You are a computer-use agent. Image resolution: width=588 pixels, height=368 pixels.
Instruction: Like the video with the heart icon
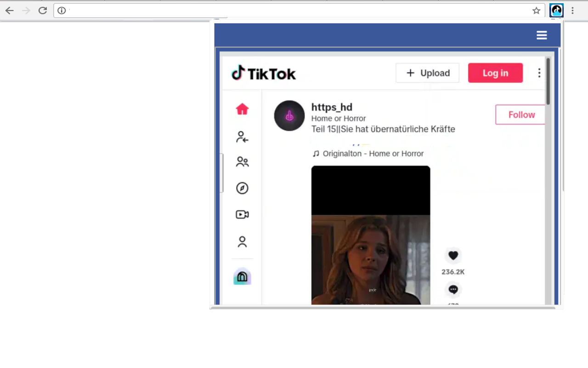click(x=453, y=256)
